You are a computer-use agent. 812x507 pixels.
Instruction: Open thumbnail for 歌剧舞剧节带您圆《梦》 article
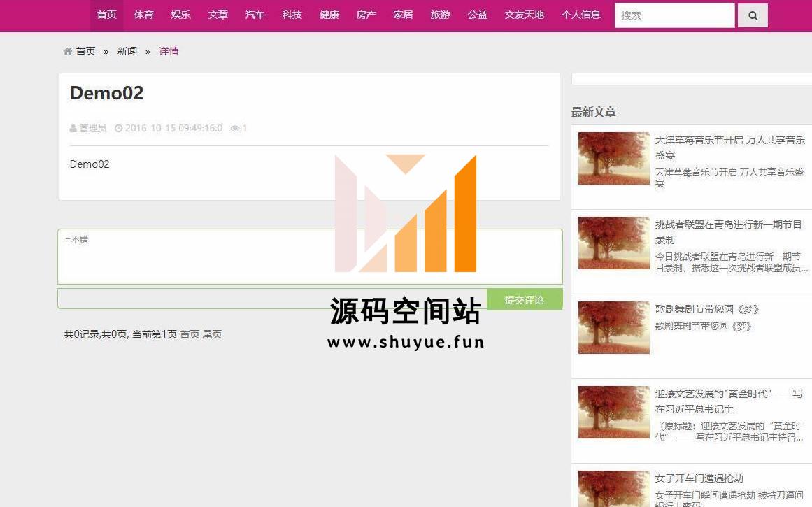[x=613, y=327]
